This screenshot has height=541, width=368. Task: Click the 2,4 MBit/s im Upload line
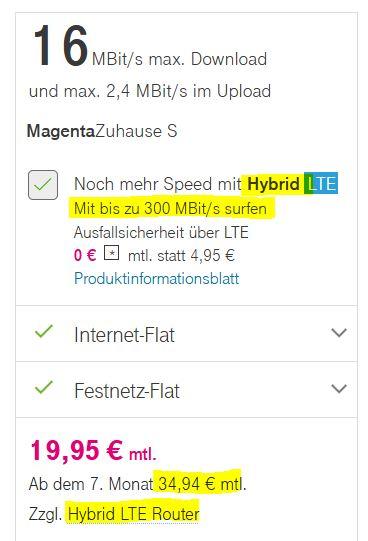pyautogui.click(x=150, y=91)
